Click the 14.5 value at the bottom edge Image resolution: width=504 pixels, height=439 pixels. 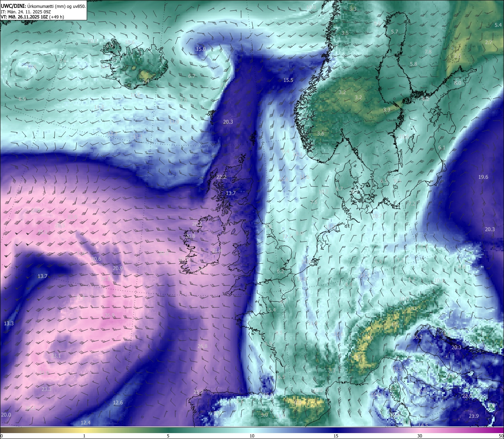pyautogui.click(x=423, y=425)
